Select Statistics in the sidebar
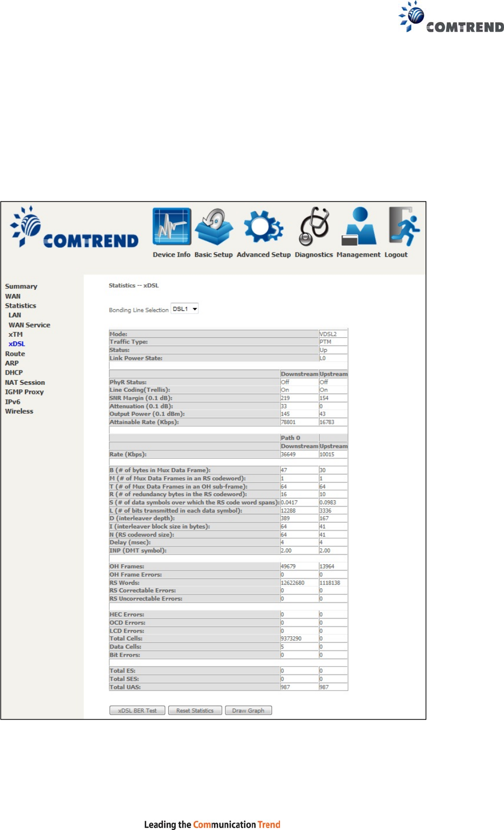Viewport: 504px width, 830px height. pyautogui.click(x=20, y=306)
